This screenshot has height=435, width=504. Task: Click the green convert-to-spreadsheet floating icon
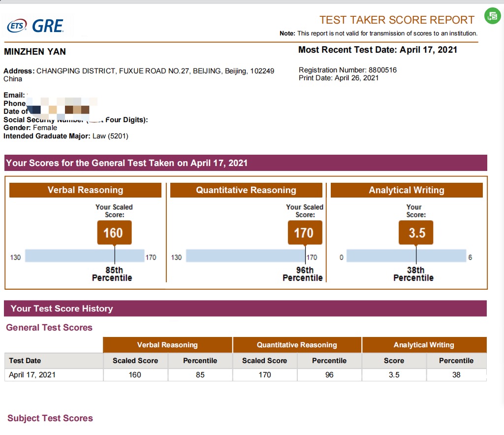(492, 16)
